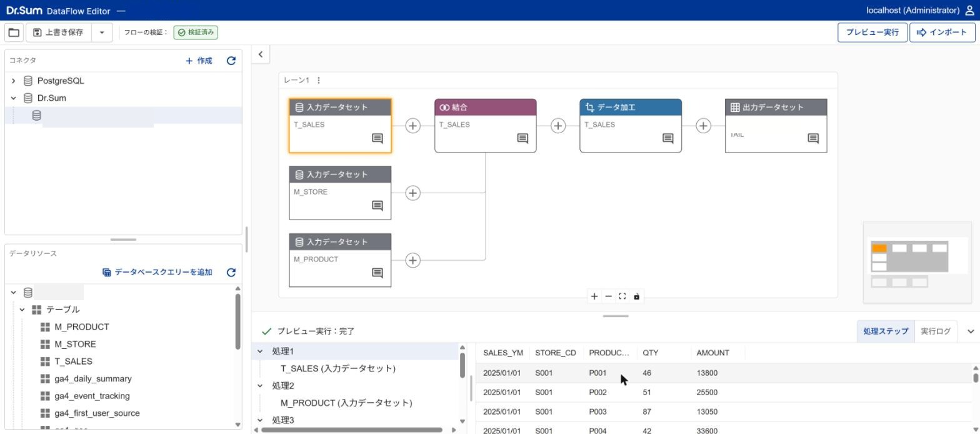Open the folder icon in toolbar
The height and width of the screenshot is (434, 980).
pyautogui.click(x=14, y=33)
